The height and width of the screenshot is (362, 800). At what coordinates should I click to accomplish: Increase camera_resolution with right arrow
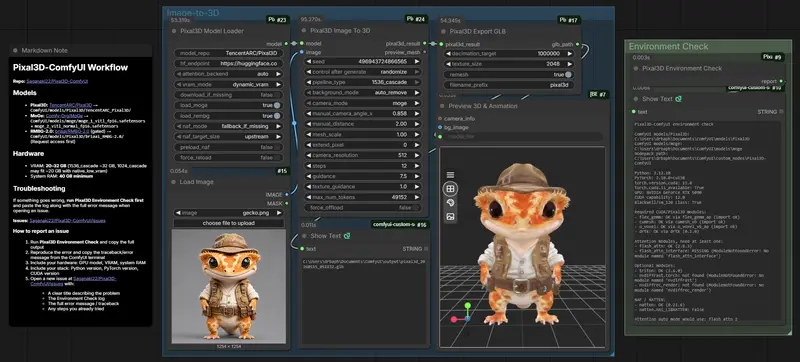point(417,156)
